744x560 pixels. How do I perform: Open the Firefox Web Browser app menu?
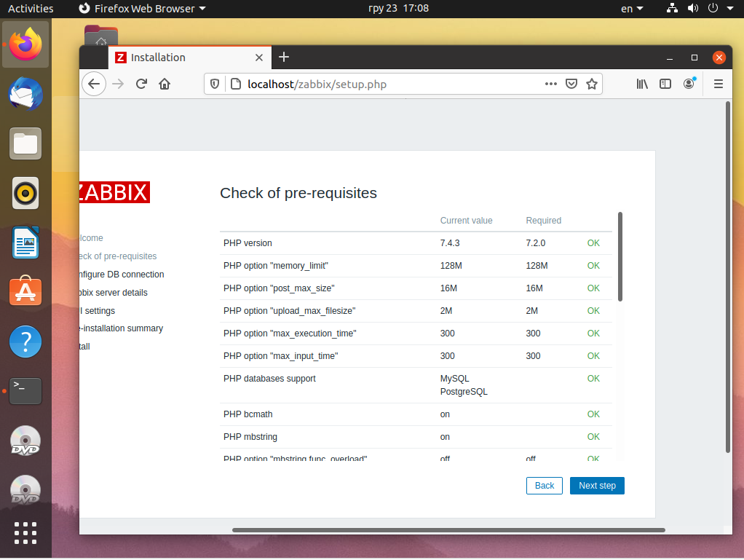tap(143, 9)
